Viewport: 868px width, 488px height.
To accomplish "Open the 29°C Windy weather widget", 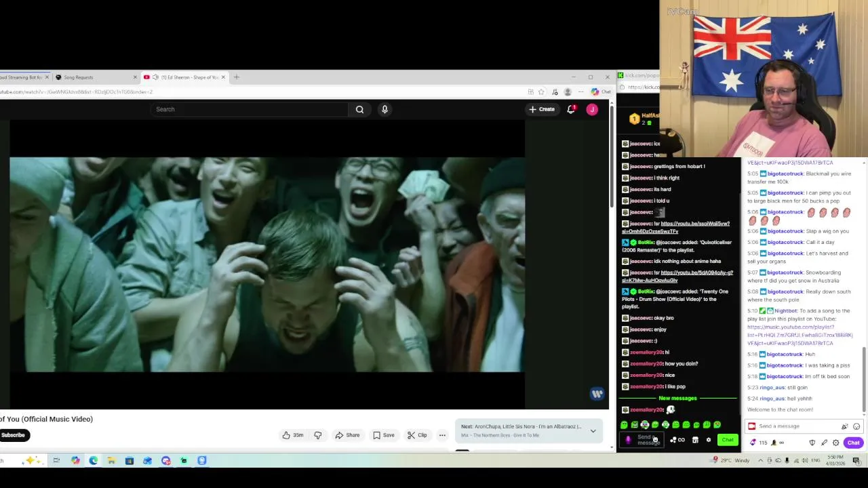I will coord(730,461).
